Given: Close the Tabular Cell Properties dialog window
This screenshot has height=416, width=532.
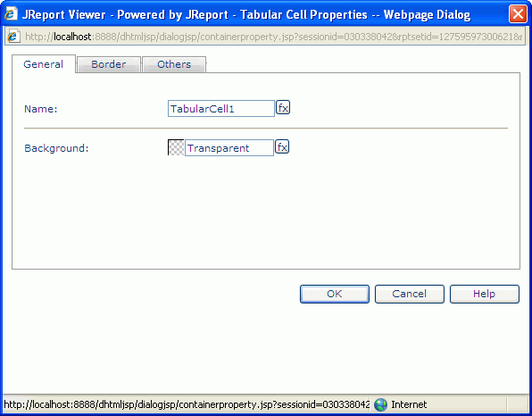Looking at the screenshot, I should click(518, 14).
